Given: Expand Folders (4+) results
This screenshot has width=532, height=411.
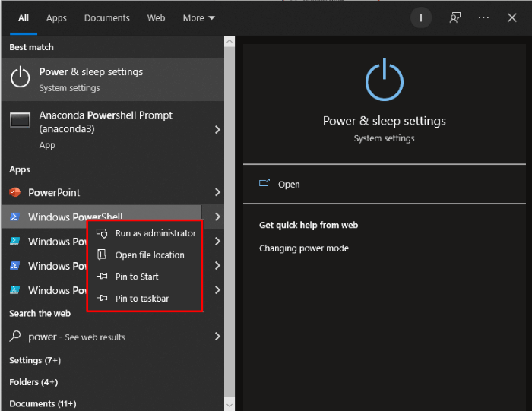Looking at the screenshot, I should 33,382.
